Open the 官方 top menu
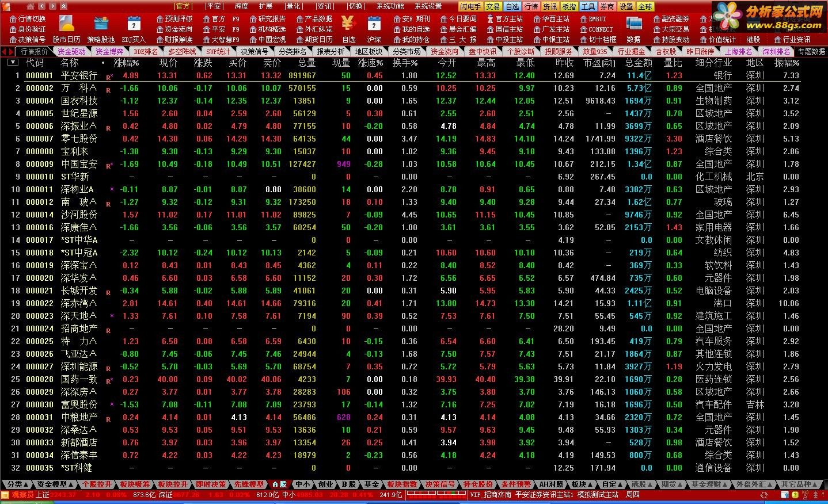This screenshot has width=828, height=504. click(183, 6)
